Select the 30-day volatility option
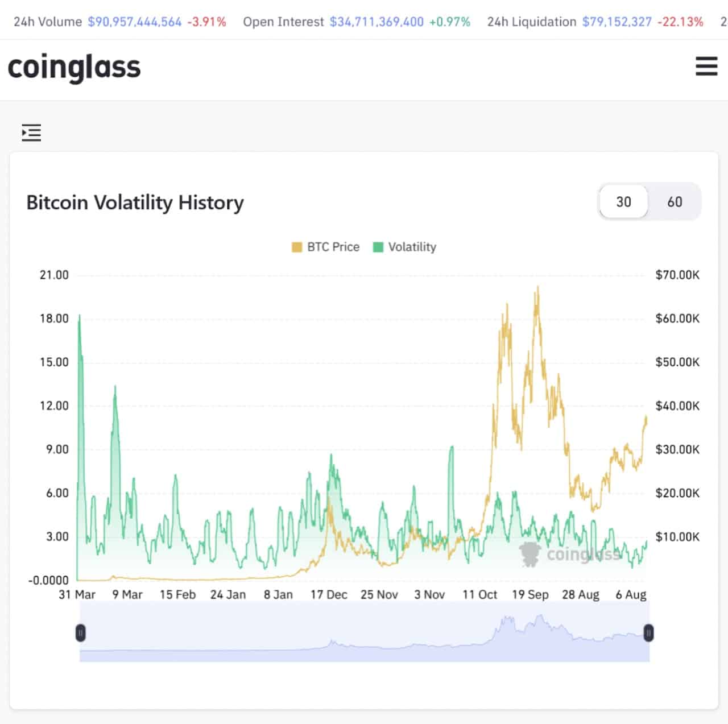This screenshot has width=728, height=724. tap(623, 202)
